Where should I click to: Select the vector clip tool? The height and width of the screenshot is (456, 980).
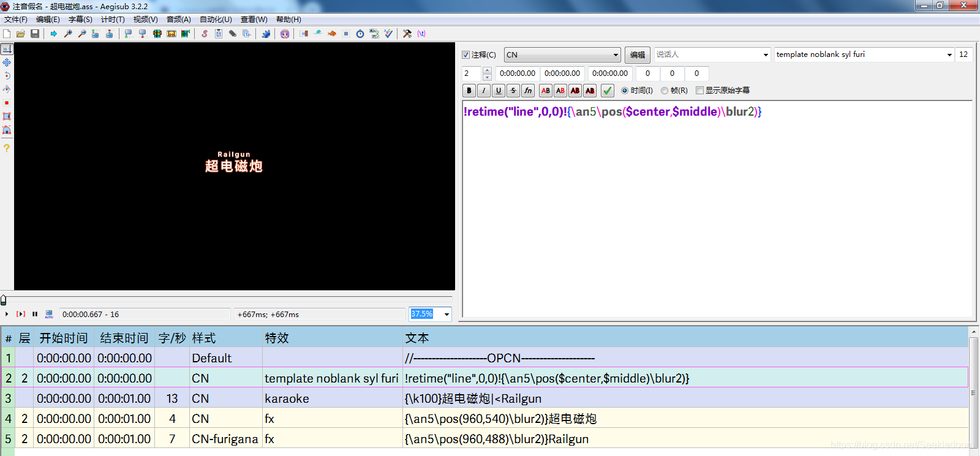tap(7, 130)
